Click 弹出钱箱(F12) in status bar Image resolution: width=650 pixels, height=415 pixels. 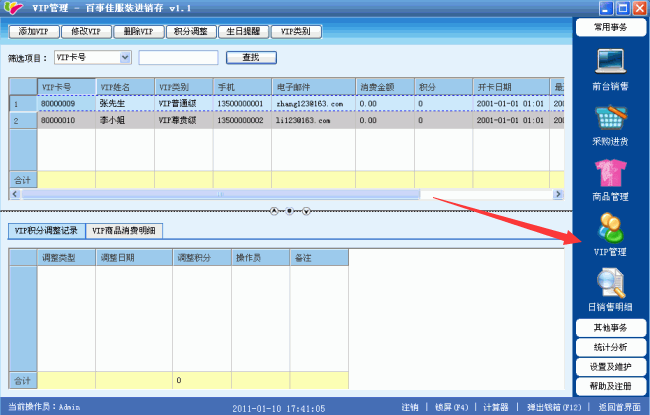pos(554,408)
